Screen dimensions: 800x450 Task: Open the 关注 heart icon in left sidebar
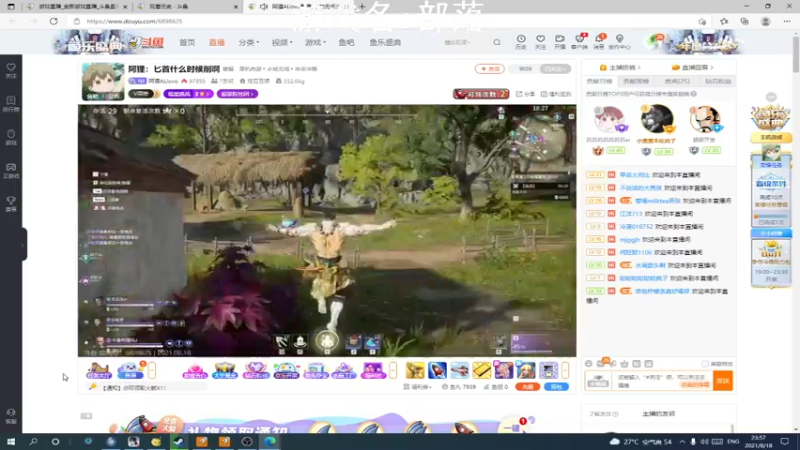click(11, 70)
